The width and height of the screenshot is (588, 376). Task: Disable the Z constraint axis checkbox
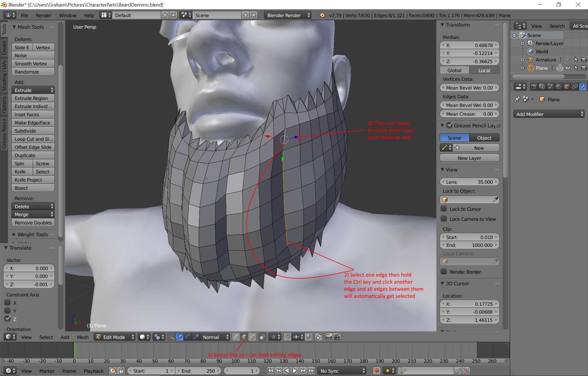[8, 319]
